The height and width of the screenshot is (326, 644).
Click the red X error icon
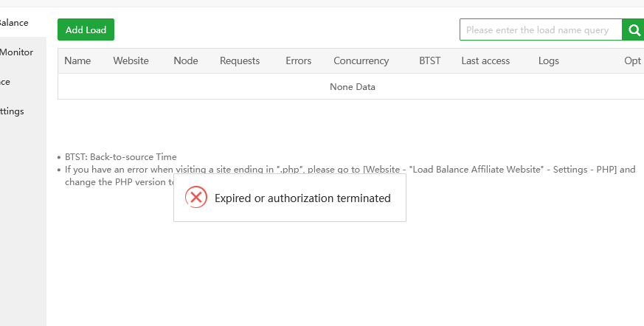(195, 198)
